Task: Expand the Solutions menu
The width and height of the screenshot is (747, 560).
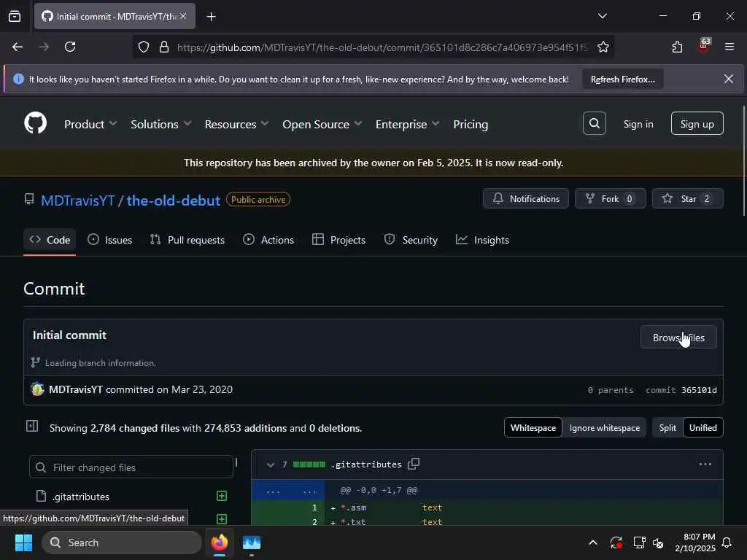Action: 160,124
